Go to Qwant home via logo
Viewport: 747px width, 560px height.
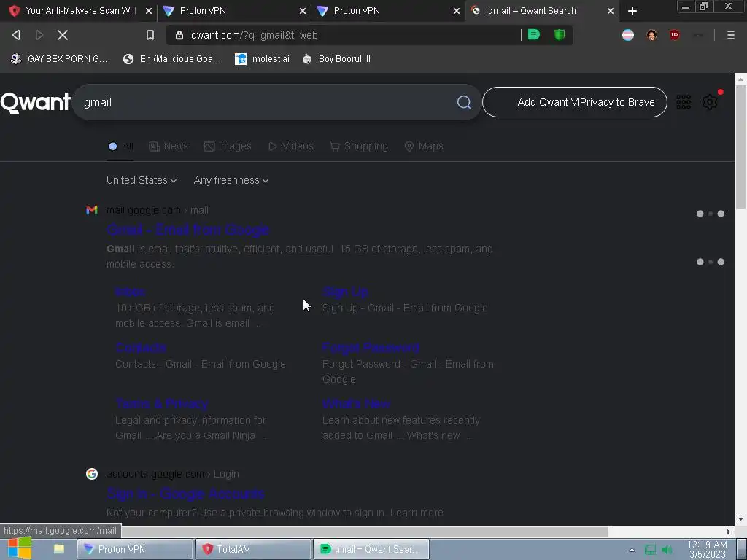tap(36, 102)
